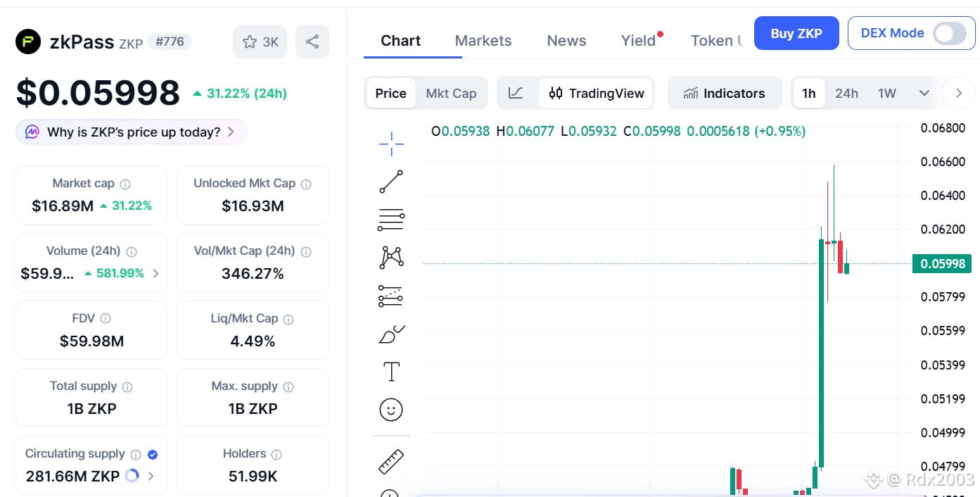Click the Buy ZKP button
This screenshot has height=497, width=980.
(796, 33)
